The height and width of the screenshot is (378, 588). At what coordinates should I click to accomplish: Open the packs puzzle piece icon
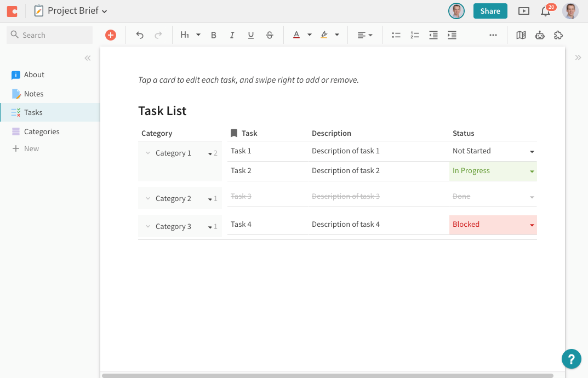tap(558, 35)
